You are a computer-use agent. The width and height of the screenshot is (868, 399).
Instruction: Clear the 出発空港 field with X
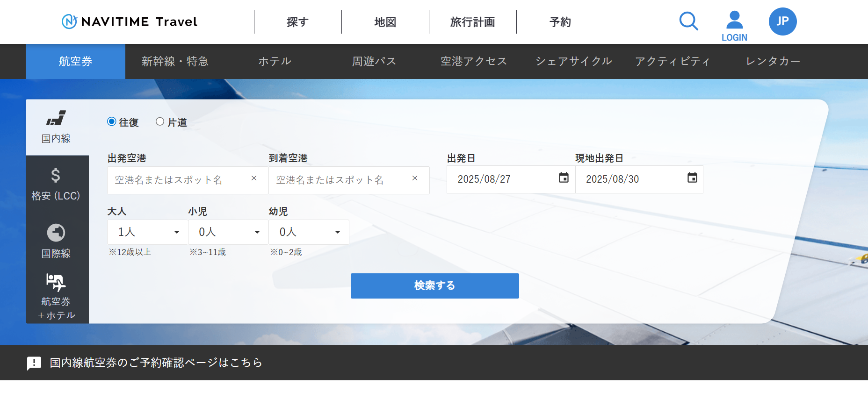click(254, 178)
